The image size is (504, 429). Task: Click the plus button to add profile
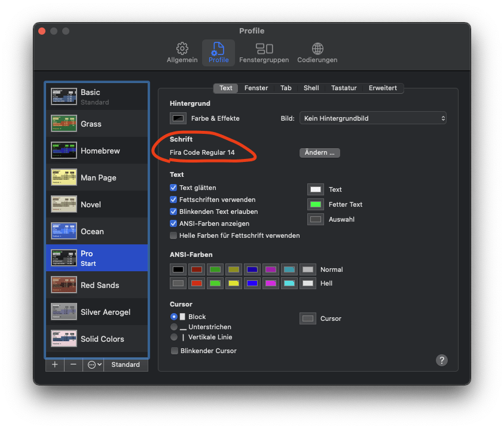[54, 364]
